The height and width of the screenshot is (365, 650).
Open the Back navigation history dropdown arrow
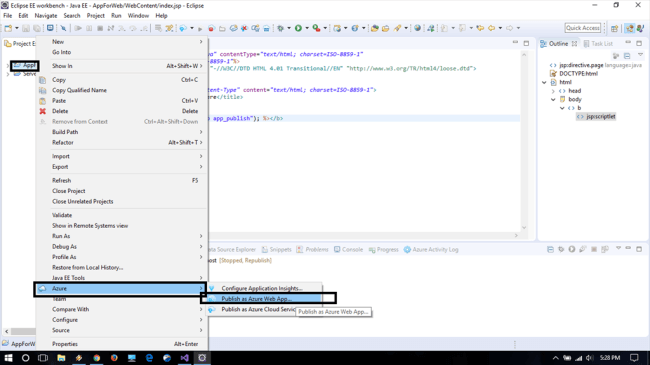500,28
